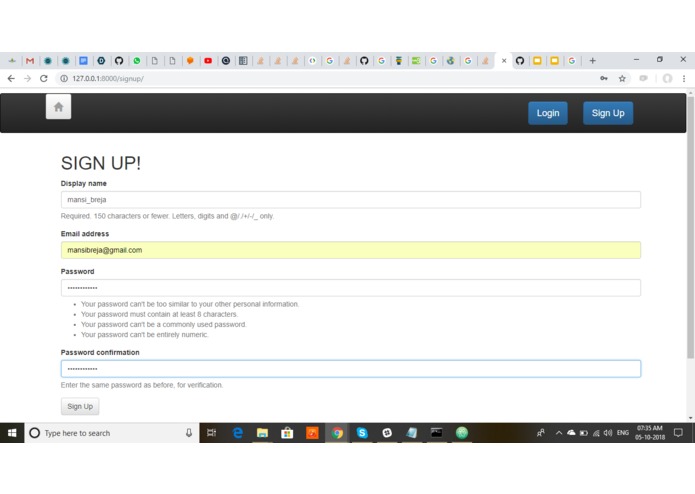The image size is (695, 494).
Task: Open Chrome profile avatar icon
Action: tap(667, 78)
